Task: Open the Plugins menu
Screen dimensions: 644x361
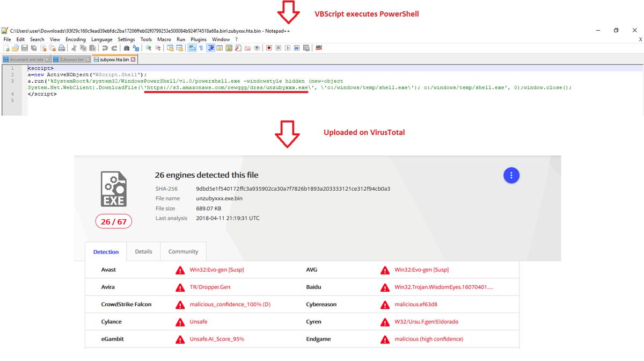Action: click(x=199, y=40)
